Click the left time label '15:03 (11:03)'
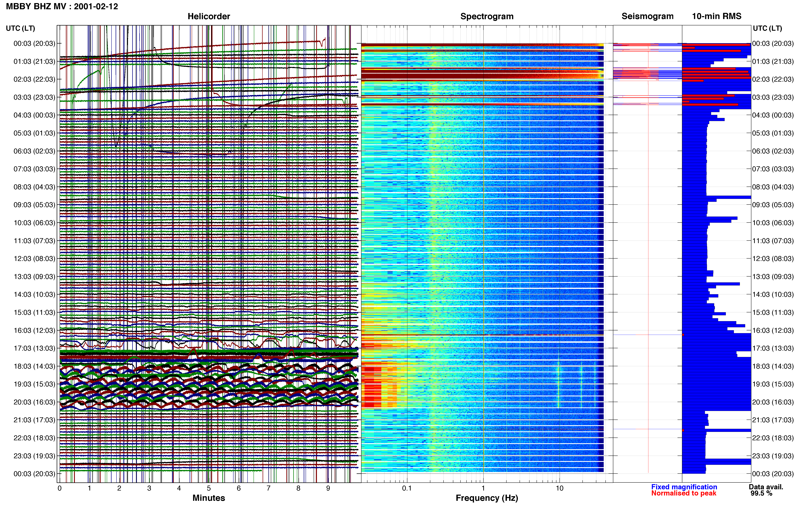The width and height of the screenshot is (812, 508). click(34, 312)
